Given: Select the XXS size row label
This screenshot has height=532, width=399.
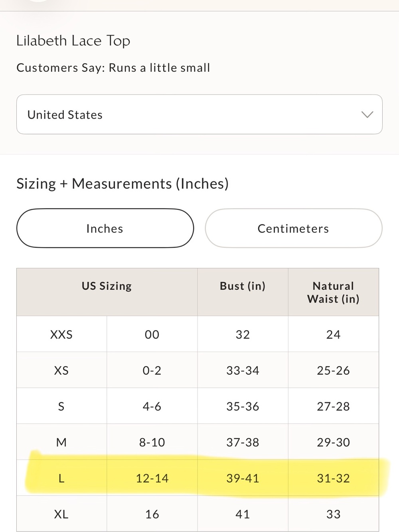Looking at the screenshot, I should click(61, 334).
